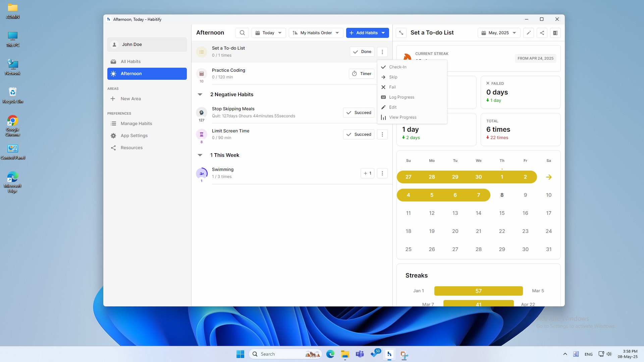Open Microsoft Edge from the taskbar
This screenshot has height=362, width=644.
(330, 354)
